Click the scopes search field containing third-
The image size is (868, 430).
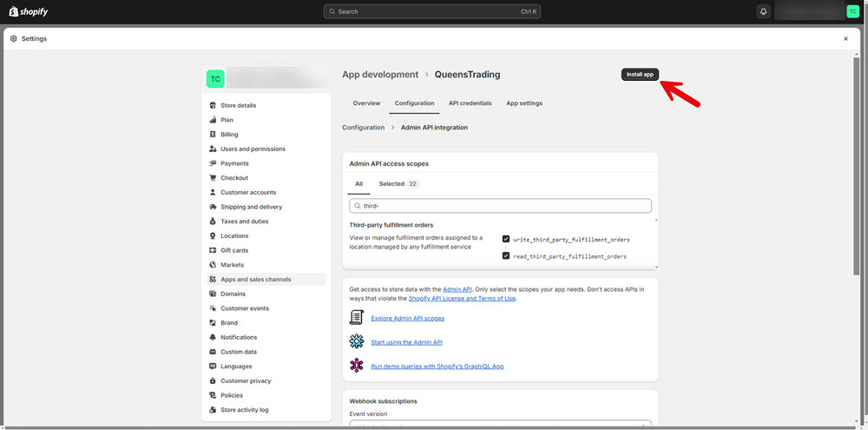501,206
